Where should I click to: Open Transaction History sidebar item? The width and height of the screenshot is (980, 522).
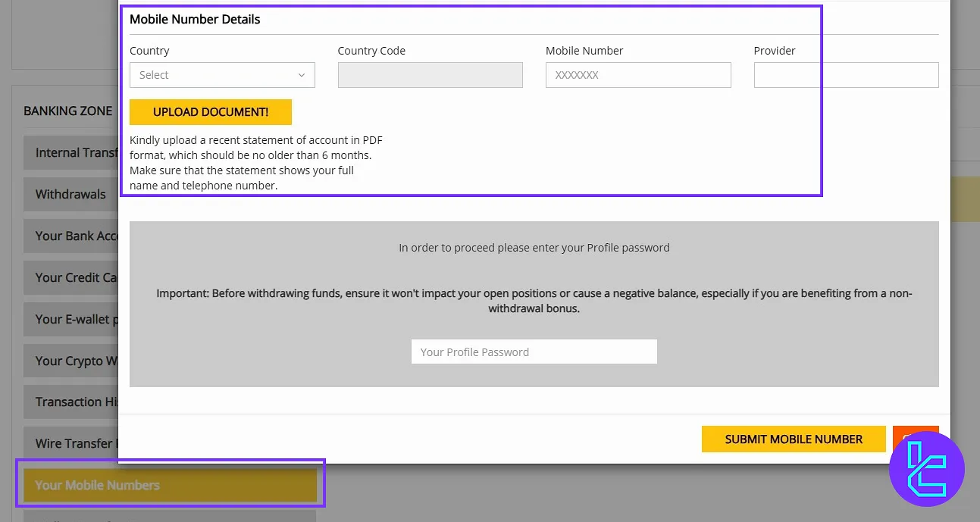click(71, 402)
